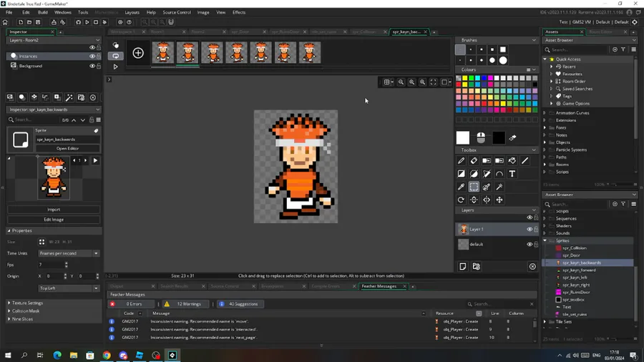Add a new frame with plus button
644x362 pixels.
(138, 53)
